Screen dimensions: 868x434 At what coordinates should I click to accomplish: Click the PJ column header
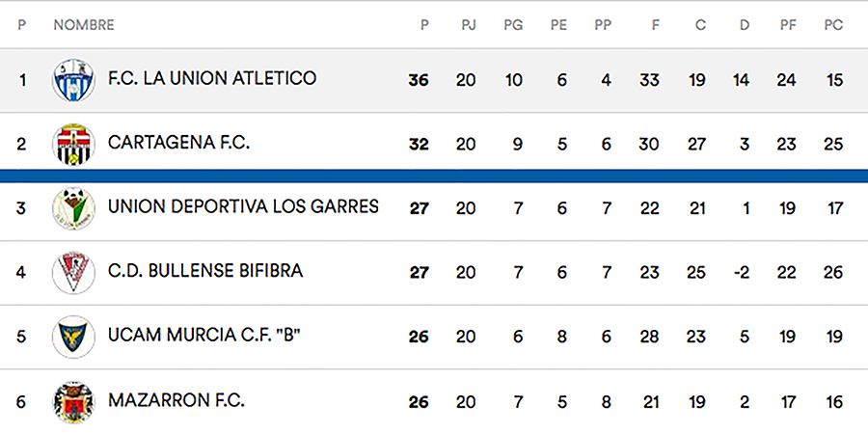(x=469, y=25)
